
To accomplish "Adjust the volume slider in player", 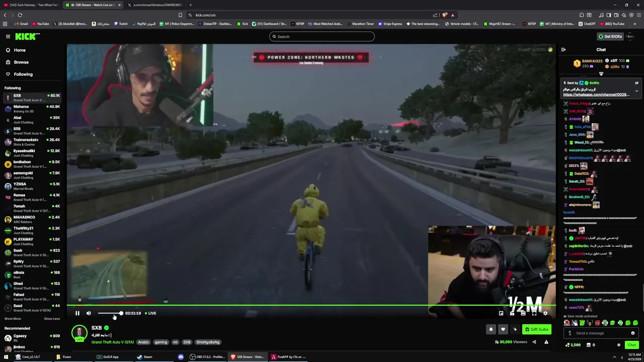I will click(110, 313).
